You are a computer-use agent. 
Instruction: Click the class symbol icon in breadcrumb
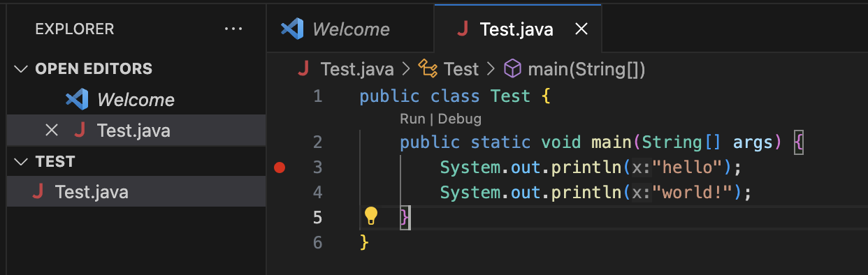(x=427, y=68)
